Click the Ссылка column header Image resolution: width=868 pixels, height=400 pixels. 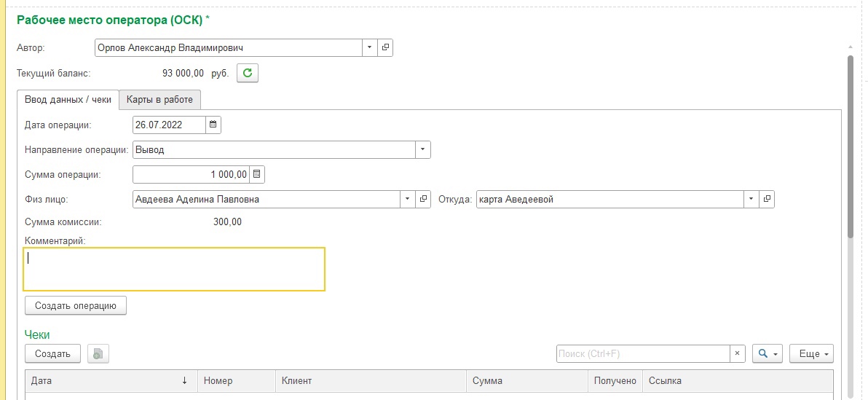(x=738, y=380)
